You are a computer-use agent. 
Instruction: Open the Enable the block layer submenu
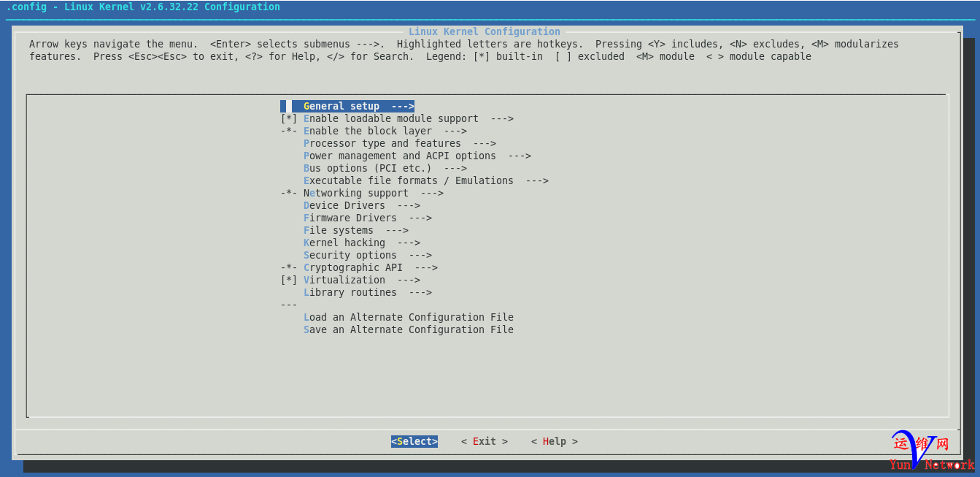point(385,131)
